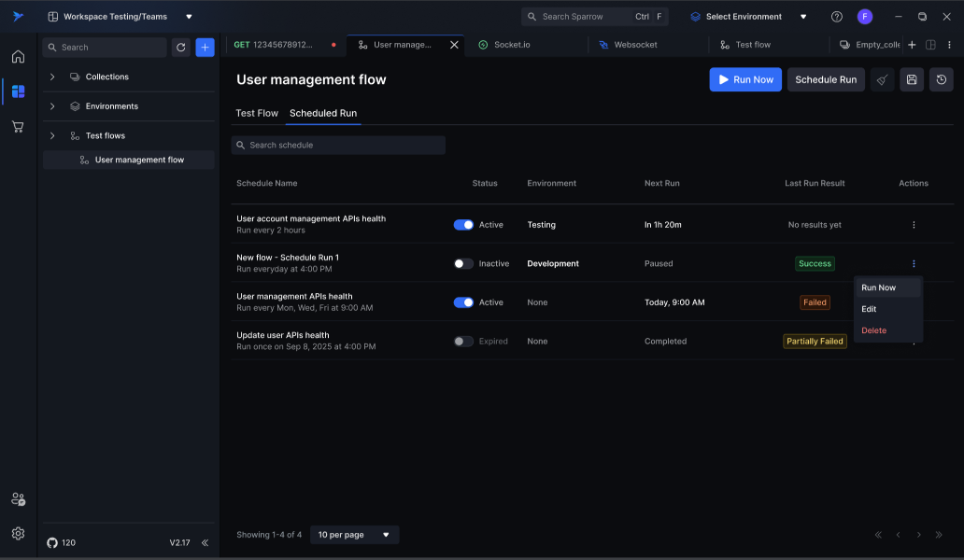
Task: Choose Delete from the context menu
Action: click(874, 330)
